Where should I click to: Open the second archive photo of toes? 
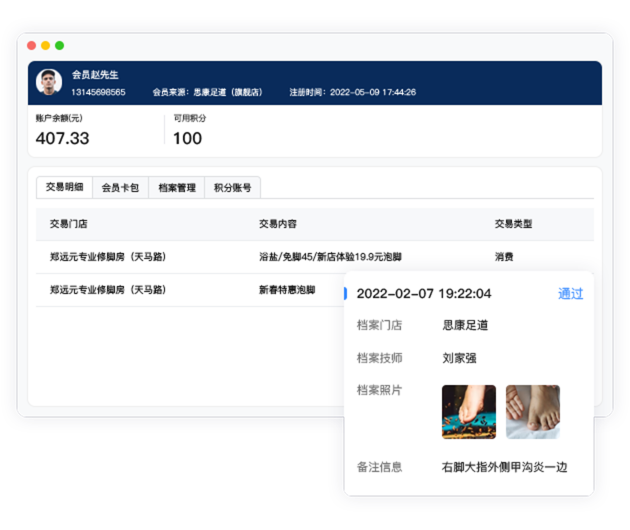pos(533,412)
